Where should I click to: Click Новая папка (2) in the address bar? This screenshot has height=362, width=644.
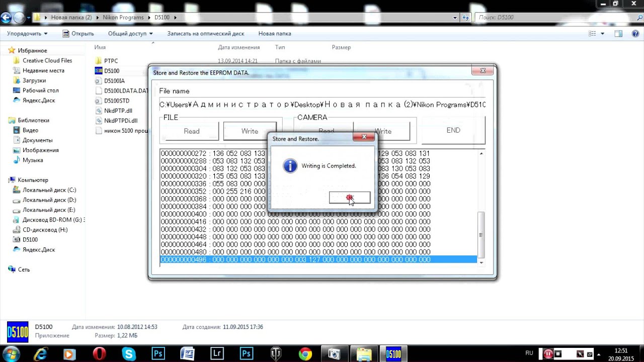(x=71, y=18)
